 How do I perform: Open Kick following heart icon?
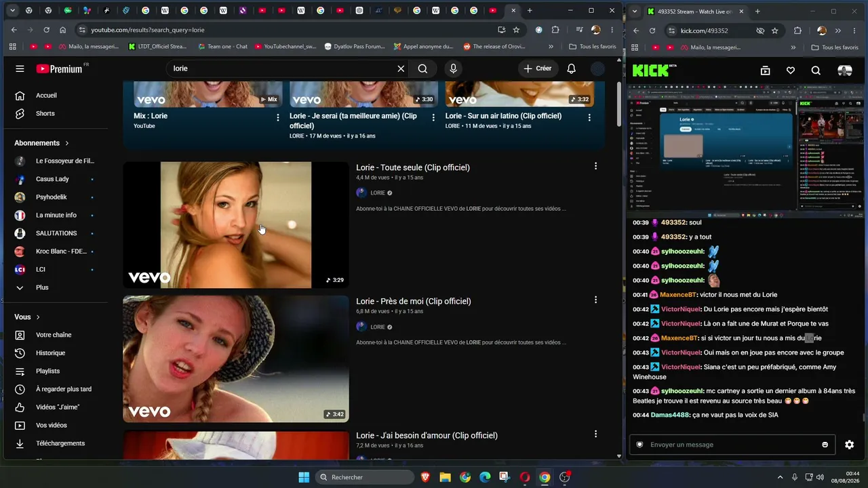(790, 70)
